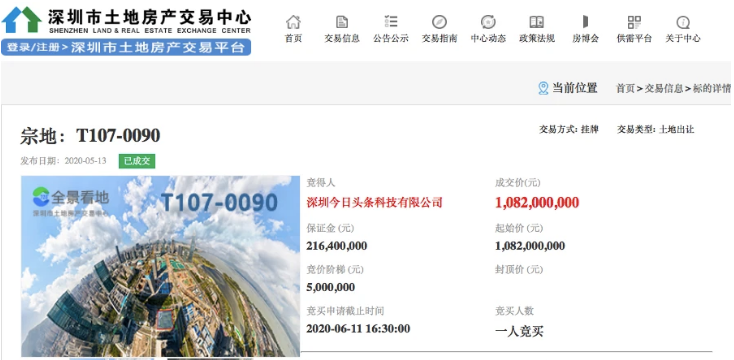Click the 公告公示 checklist icon
The width and height of the screenshot is (734, 360).
tap(390, 22)
